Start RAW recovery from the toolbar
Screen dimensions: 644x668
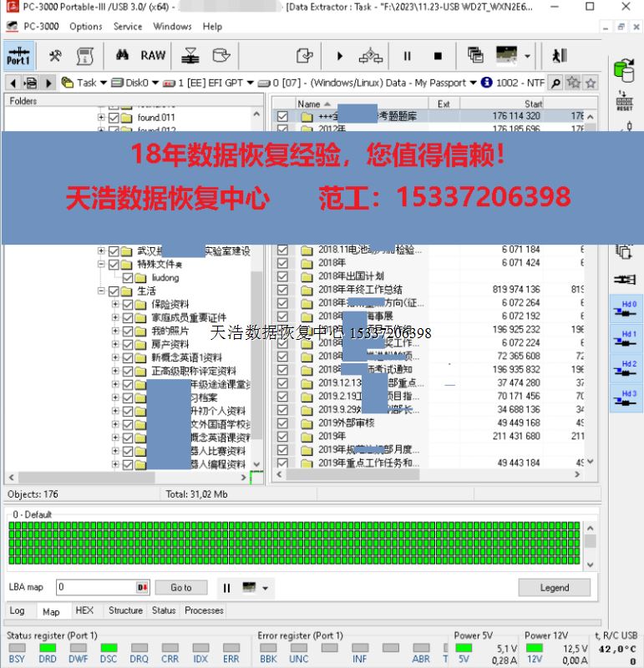point(153,56)
